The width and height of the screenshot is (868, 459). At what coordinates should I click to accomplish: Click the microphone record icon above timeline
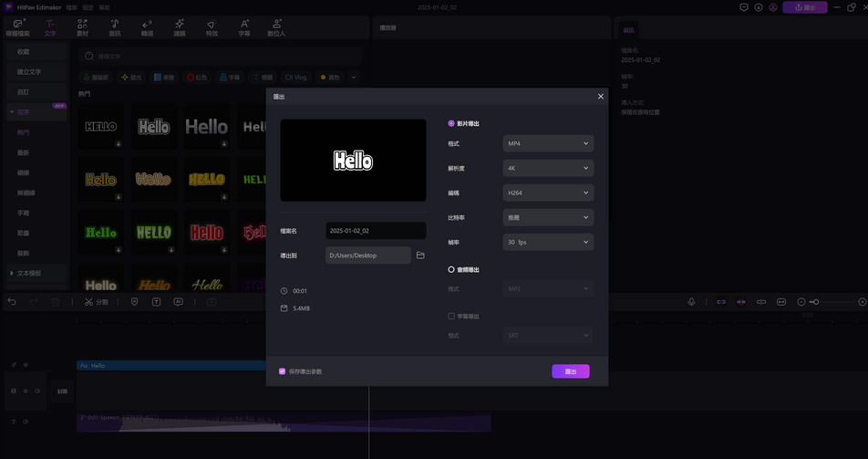(691, 302)
